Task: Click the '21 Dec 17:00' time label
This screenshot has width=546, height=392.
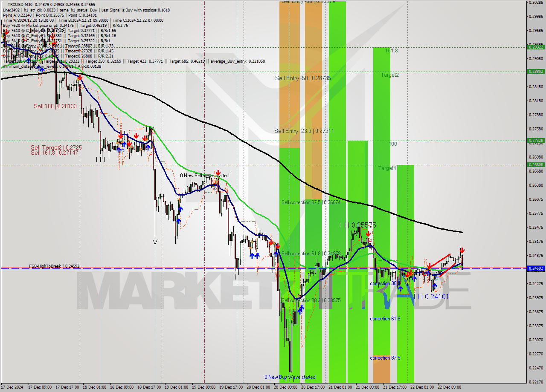Action: click(395, 387)
